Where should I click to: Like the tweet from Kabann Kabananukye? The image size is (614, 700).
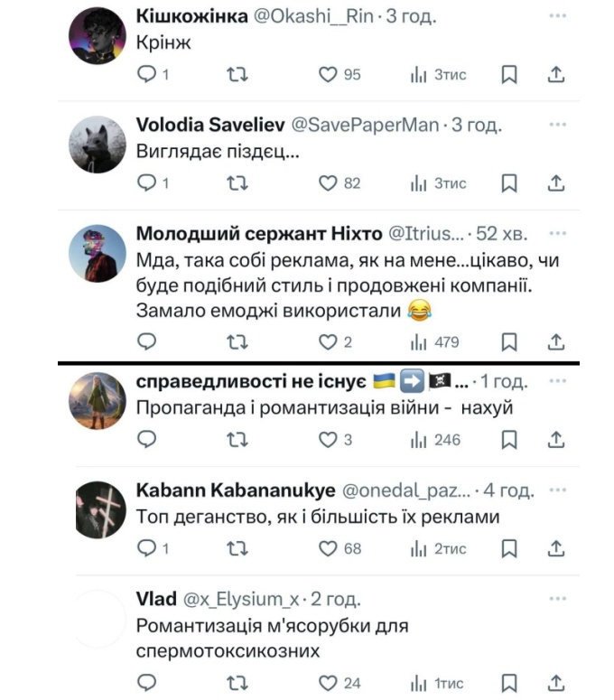coord(328,548)
